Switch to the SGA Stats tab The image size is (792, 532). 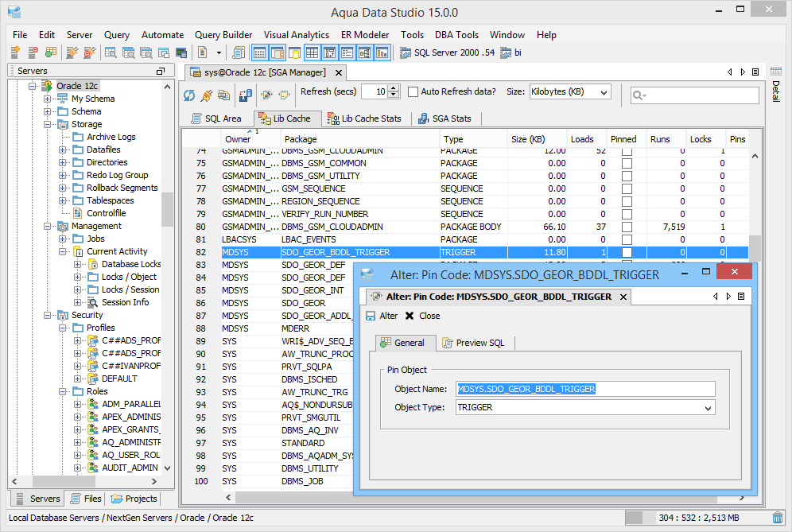tap(445, 118)
